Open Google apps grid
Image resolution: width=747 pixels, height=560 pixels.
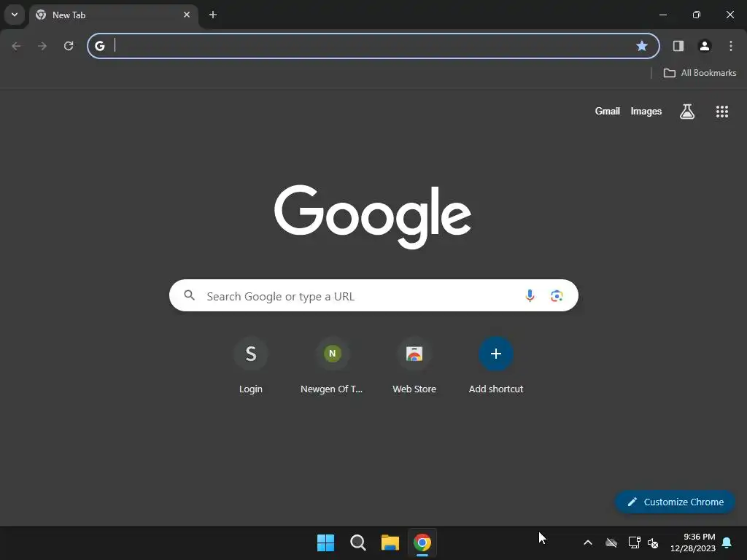pos(722,112)
